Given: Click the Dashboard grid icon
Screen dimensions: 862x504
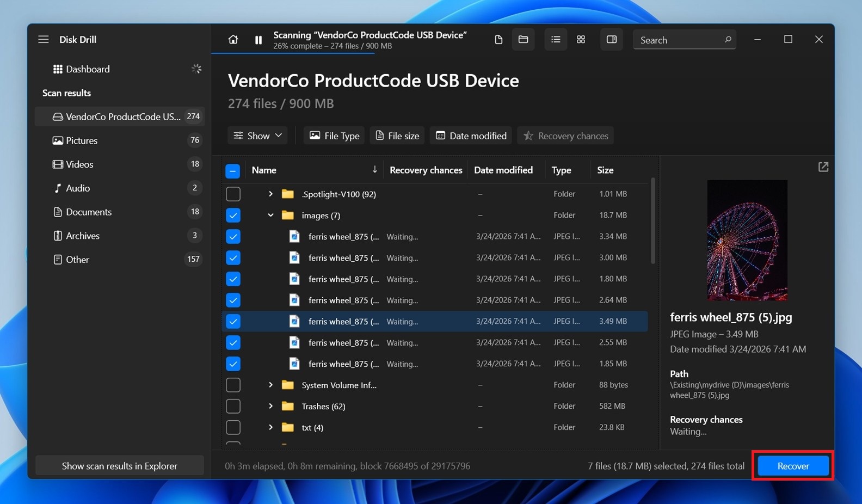Looking at the screenshot, I should (58, 69).
